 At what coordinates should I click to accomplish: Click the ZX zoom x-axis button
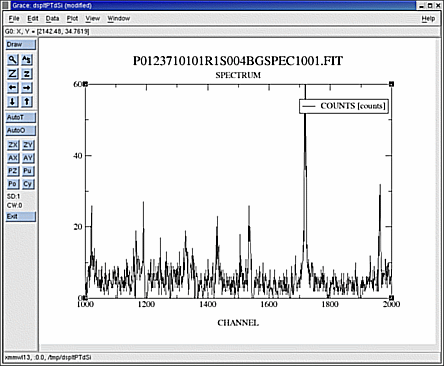click(13, 145)
